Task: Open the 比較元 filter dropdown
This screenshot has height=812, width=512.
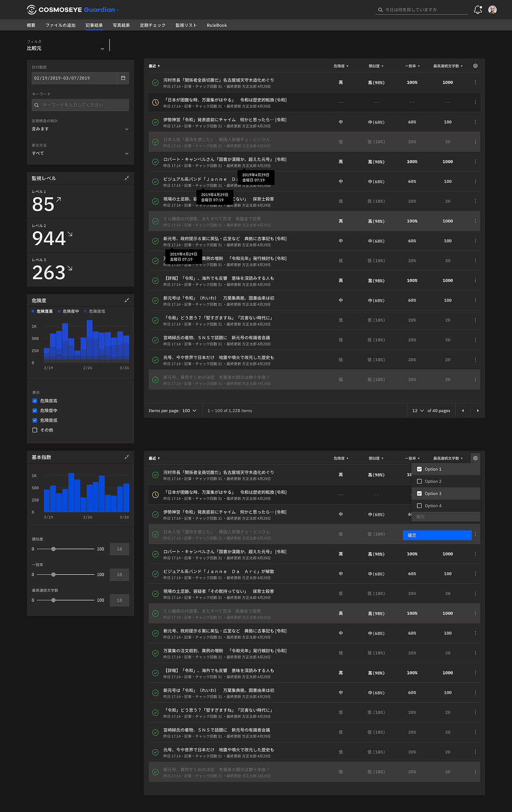Action: pyautogui.click(x=66, y=48)
